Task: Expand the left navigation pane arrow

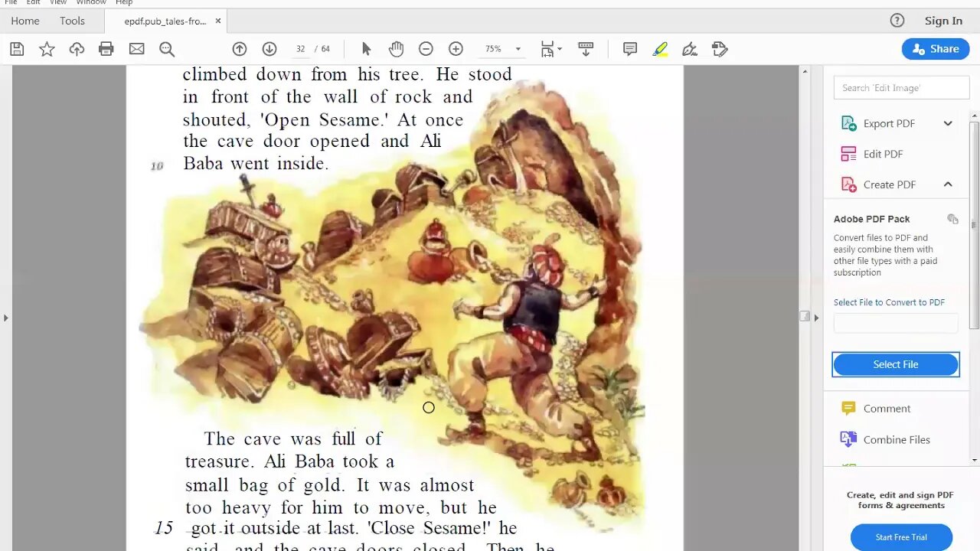Action: 5,318
